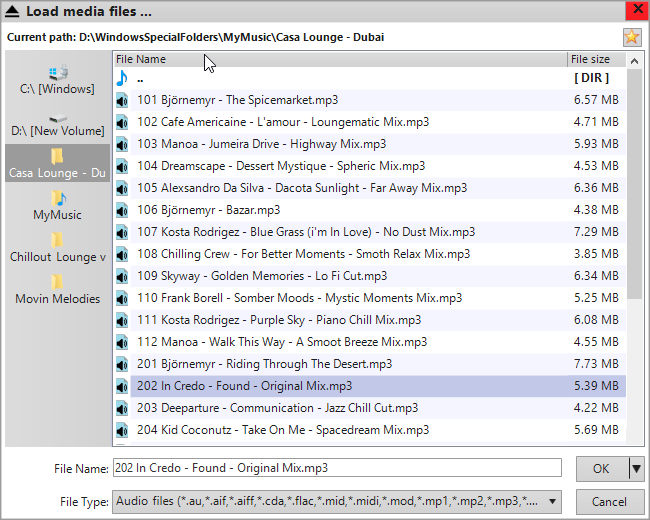The image size is (650, 520).
Task: Open the Movin Melodies folder shortcut
Action: pos(57,290)
